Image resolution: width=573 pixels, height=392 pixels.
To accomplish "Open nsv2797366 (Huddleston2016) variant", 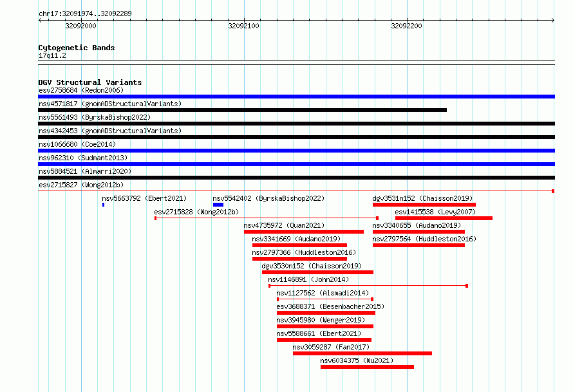I will click(x=304, y=252).
